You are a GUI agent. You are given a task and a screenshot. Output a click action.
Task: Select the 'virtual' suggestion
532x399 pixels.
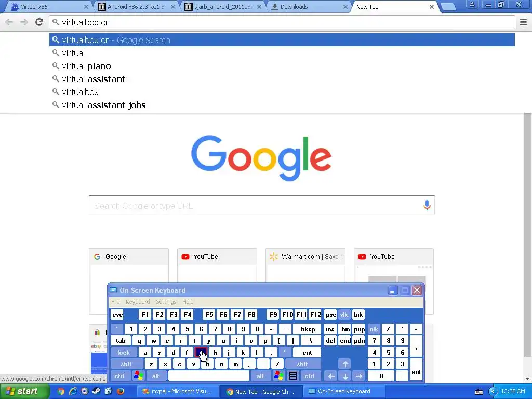[x=282, y=53]
